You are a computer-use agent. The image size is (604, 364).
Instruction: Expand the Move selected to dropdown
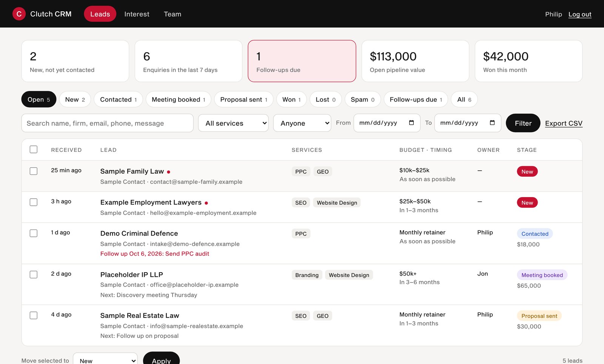point(105,358)
